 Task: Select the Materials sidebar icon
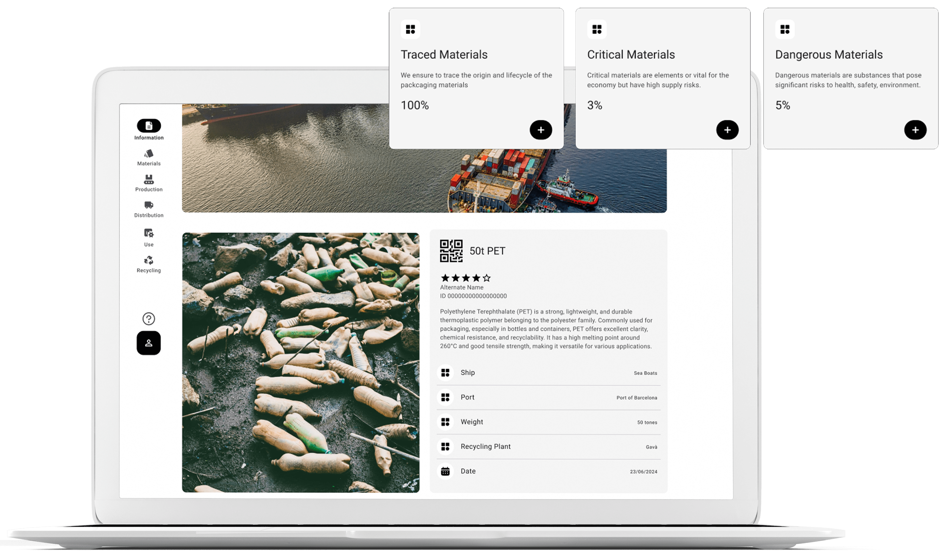coord(149,154)
